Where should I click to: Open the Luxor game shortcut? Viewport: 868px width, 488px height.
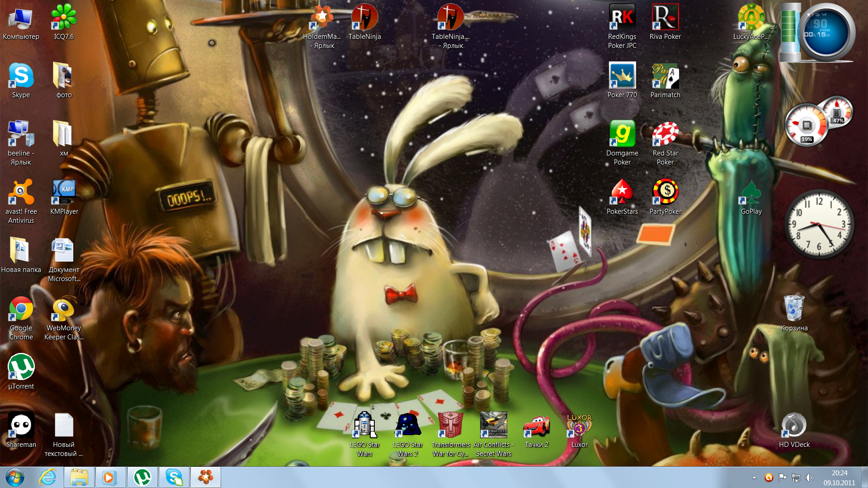tap(579, 426)
